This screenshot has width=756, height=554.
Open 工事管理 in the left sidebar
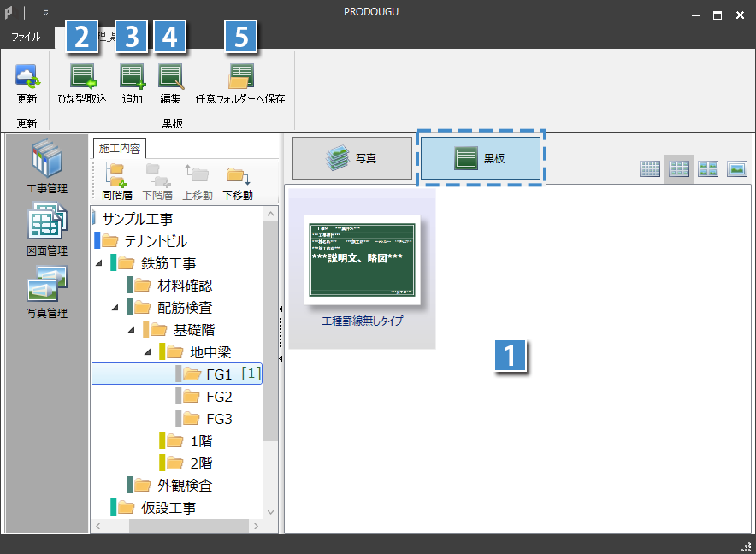tap(46, 162)
